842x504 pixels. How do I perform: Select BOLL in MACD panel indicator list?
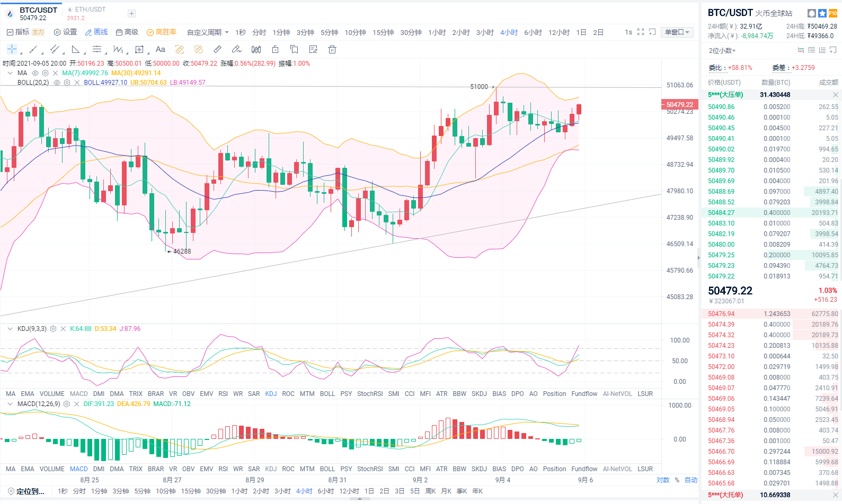327,469
